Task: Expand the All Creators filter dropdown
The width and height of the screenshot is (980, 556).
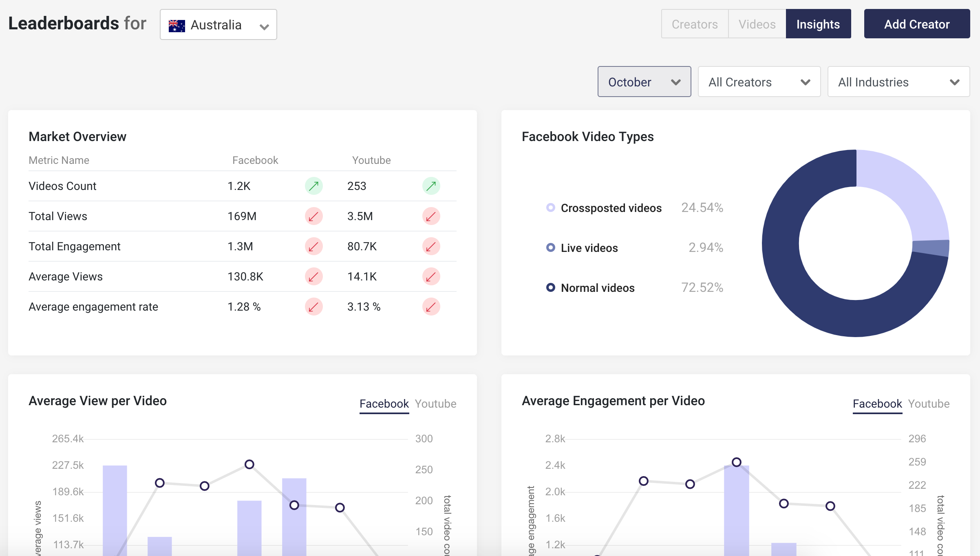Action: [759, 82]
